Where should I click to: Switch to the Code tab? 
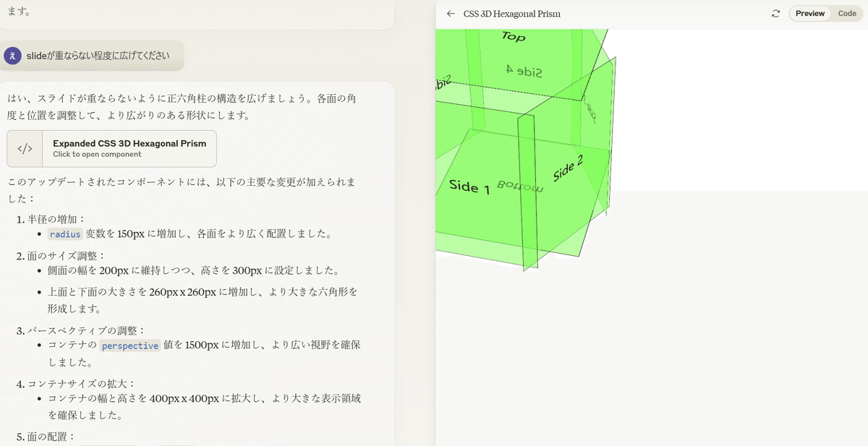(847, 14)
